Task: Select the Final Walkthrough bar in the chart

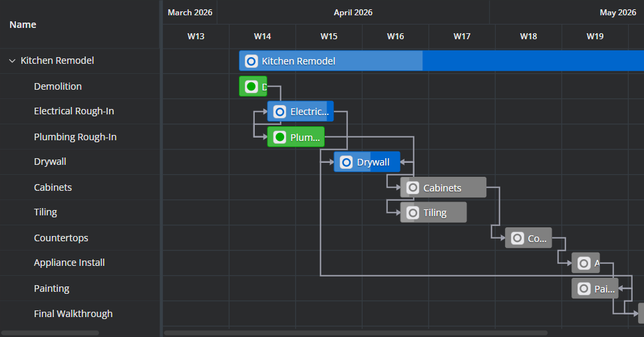Action: tap(641, 314)
